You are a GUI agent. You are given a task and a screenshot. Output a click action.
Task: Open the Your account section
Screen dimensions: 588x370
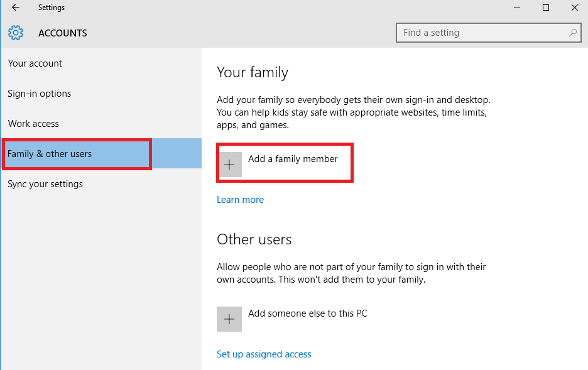(35, 63)
